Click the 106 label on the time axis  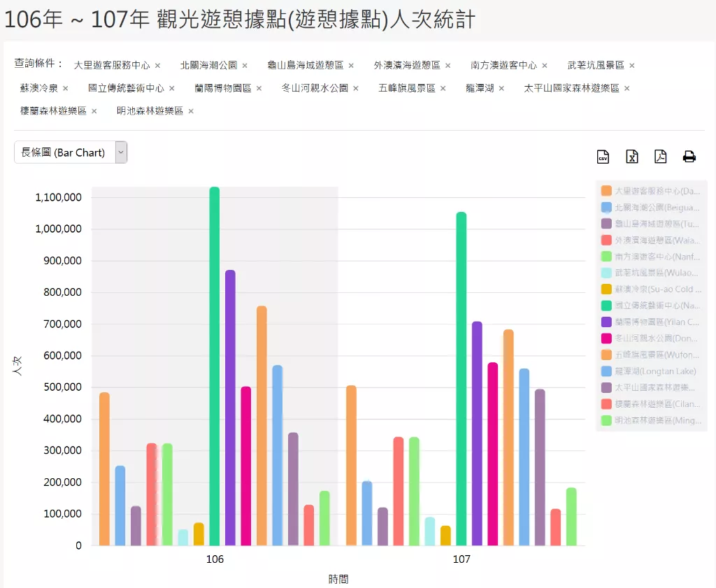point(215,559)
